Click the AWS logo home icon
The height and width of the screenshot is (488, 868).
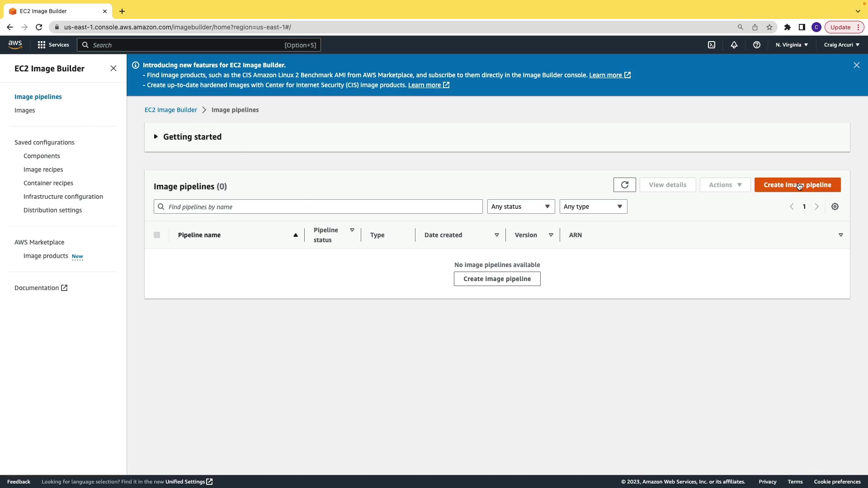tap(15, 44)
